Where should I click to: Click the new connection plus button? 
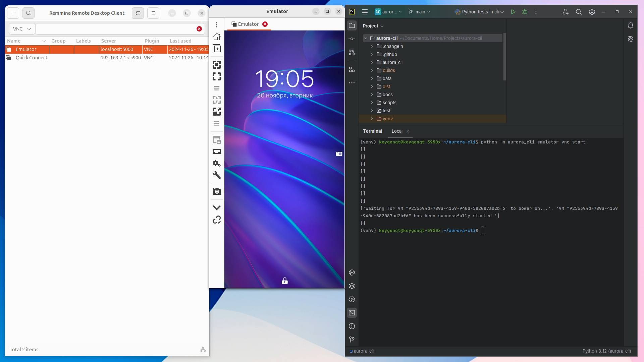pos(13,13)
